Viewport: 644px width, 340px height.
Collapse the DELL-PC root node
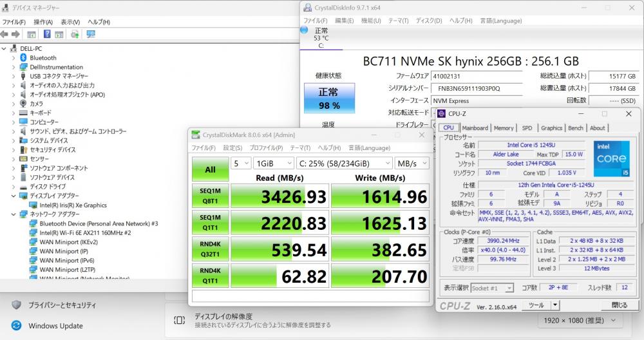pos(4,48)
